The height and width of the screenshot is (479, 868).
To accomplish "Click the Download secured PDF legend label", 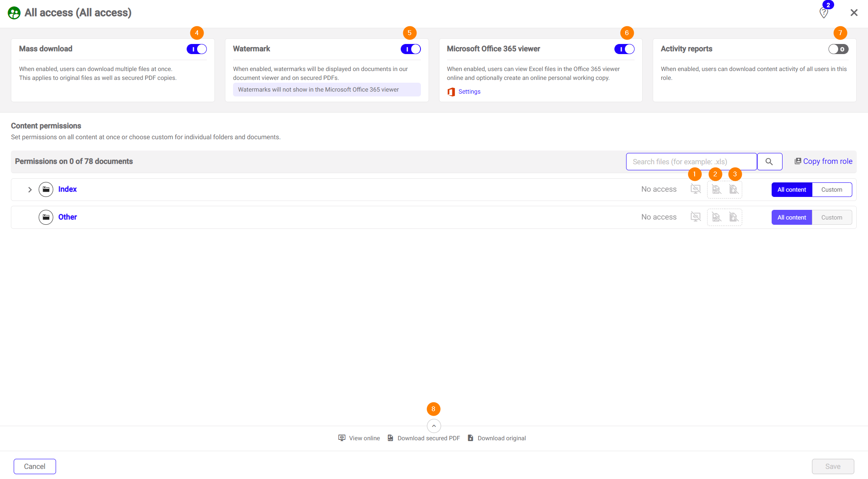I will [x=429, y=438].
